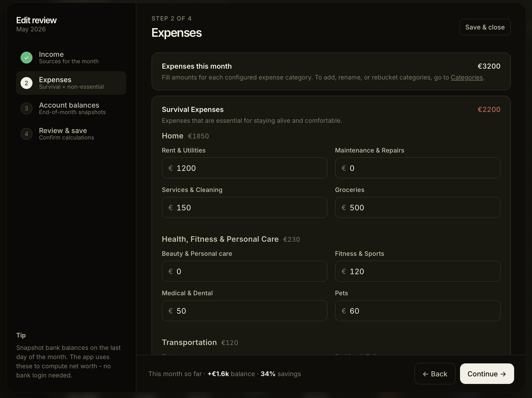
Task: Click the Survival Expenses heading
Action: pos(193,110)
